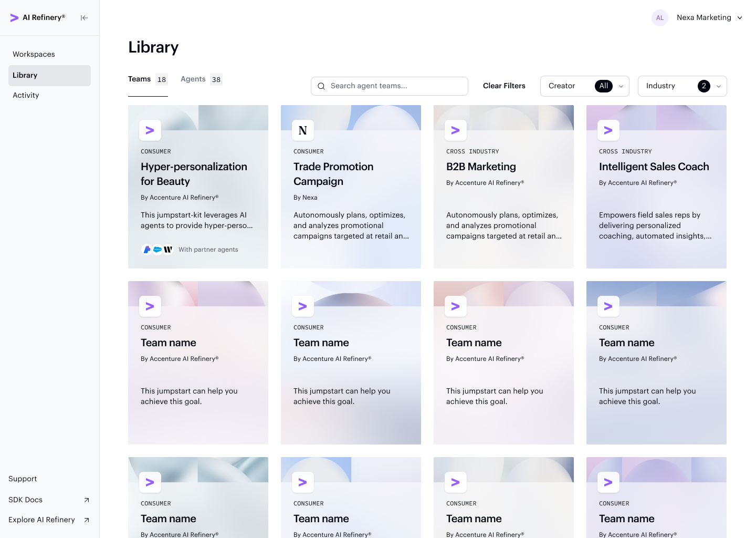The height and width of the screenshot is (538, 756).
Task: Click the AI Refinery logo icon
Action: coord(14,18)
